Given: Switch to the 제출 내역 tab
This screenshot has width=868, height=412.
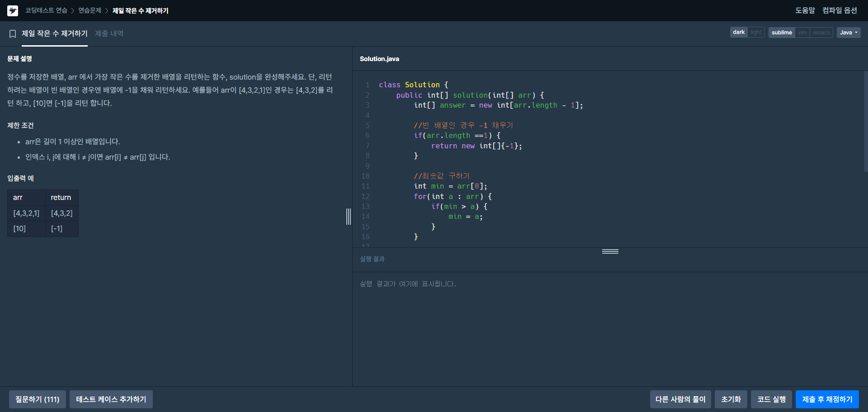Looking at the screenshot, I should (109, 33).
